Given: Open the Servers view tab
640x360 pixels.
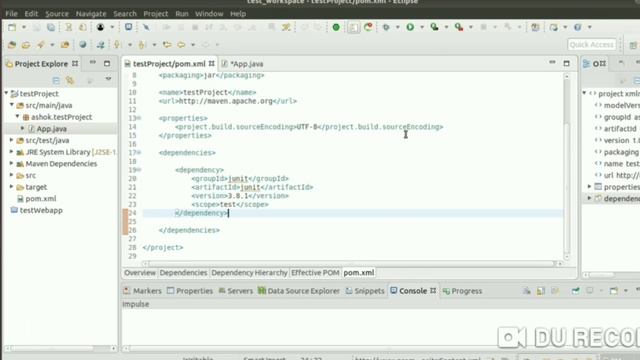Looking at the screenshot, I should (236, 291).
